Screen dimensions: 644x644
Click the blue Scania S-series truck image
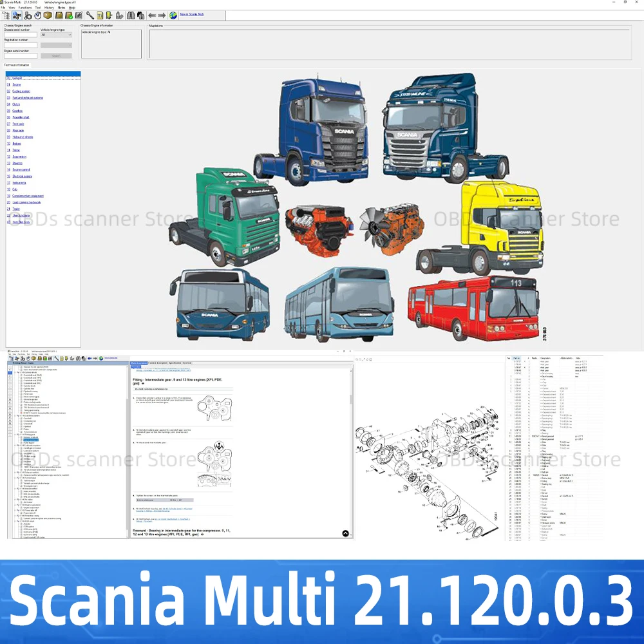(311, 131)
